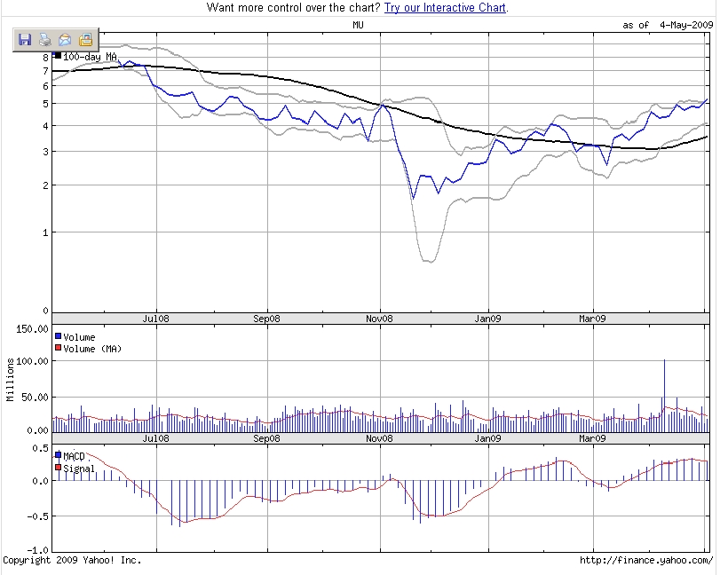728x575 pixels.
Task: Click 'Jul08' label on volume chart axis
Action: [155, 438]
